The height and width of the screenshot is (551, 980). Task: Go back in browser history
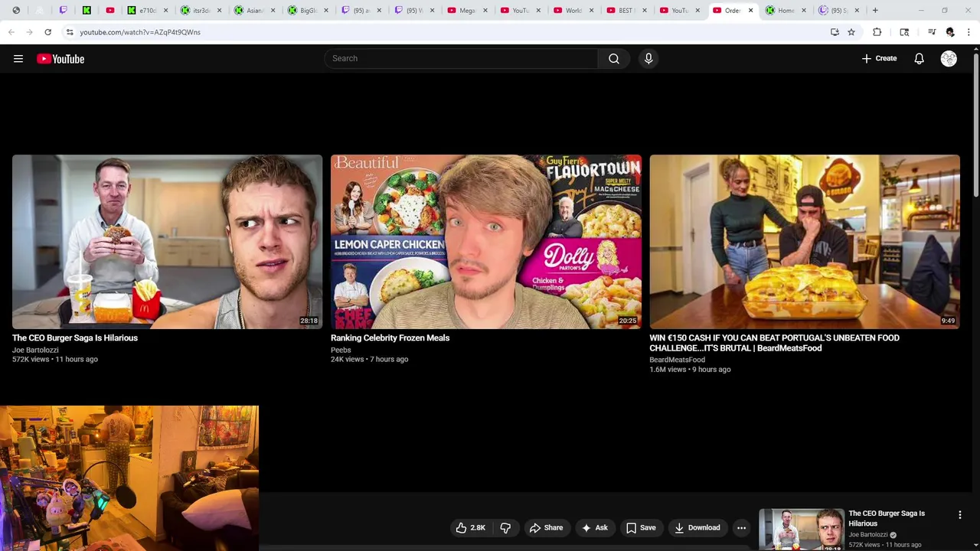(x=11, y=32)
